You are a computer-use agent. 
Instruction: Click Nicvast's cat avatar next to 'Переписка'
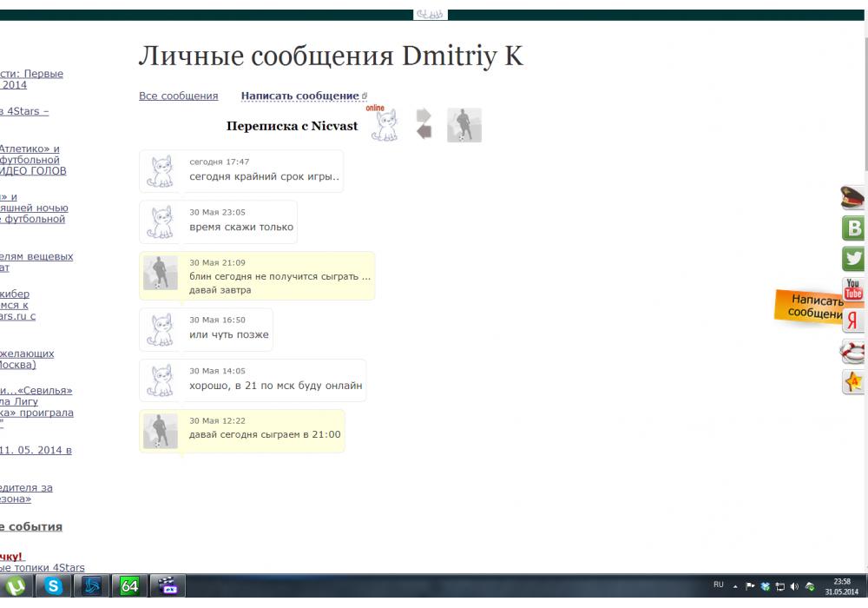coord(384,125)
